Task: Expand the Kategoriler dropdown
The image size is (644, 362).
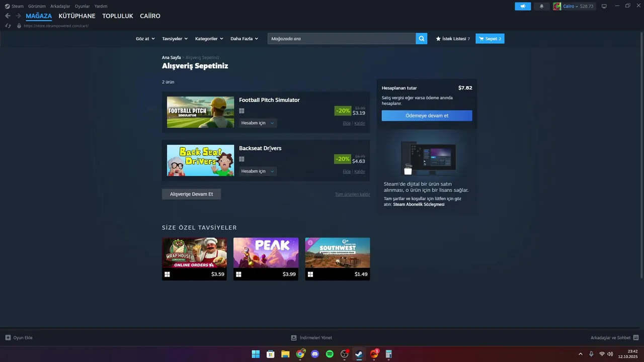Action: click(209, 39)
